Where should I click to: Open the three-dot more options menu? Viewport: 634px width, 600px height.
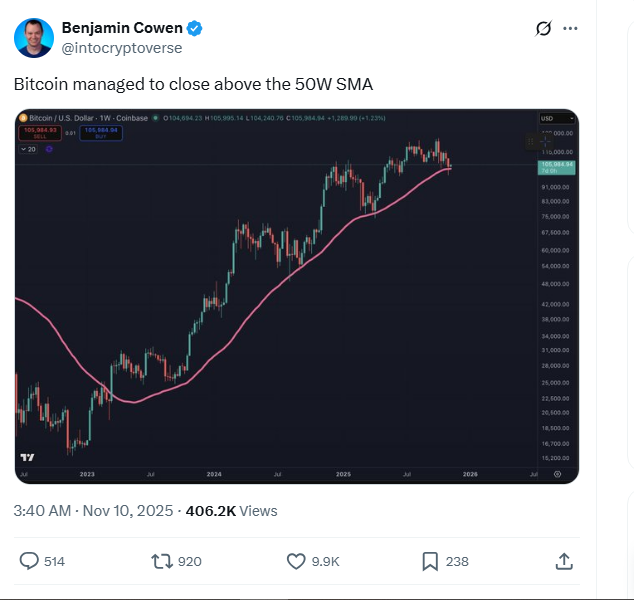(571, 29)
